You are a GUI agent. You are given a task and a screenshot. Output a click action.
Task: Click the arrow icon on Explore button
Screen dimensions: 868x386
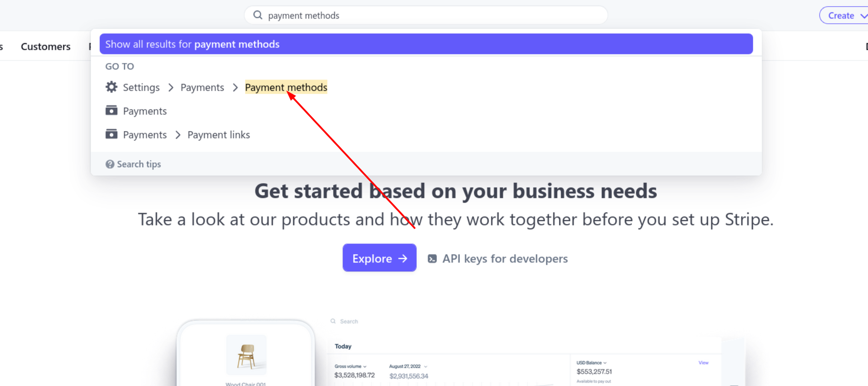click(x=403, y=259)
